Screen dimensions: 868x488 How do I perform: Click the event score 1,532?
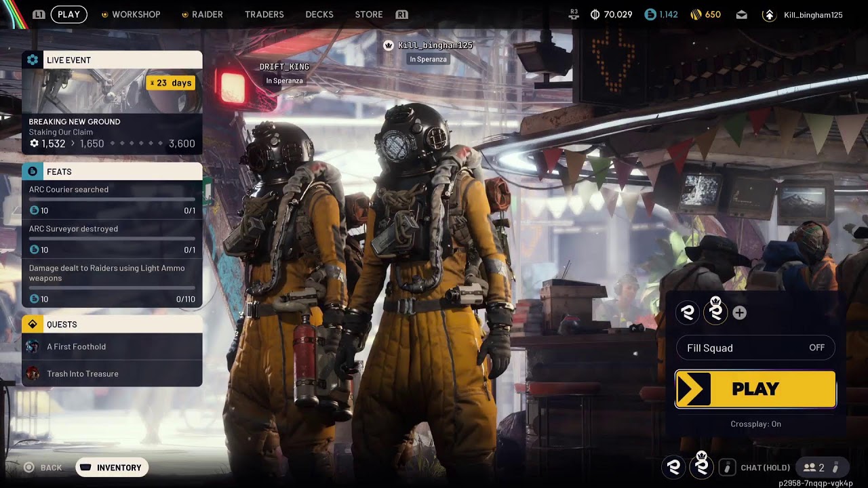pyautogui.click(x=53, y=144)
